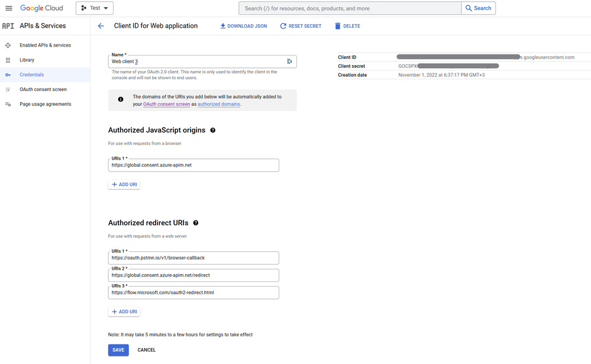Screen dimensions: 591x364
Task: Click the GOCSPX client secret value
Action: pos(448,66)
